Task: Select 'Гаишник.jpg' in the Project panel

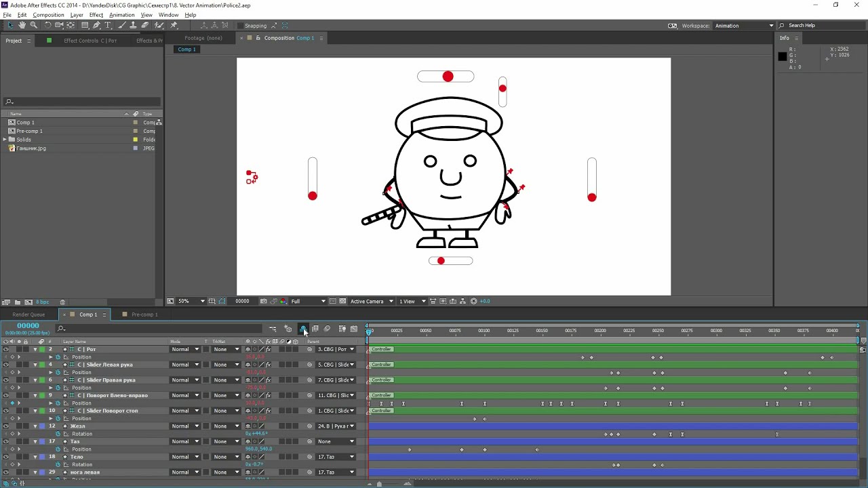Action: click(31, 148)
